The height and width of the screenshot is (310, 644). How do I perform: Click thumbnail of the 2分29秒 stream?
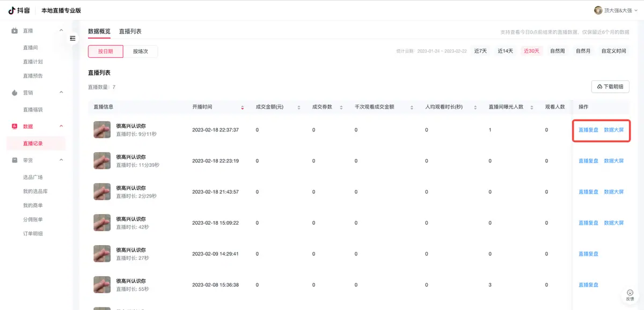point(102,192)
